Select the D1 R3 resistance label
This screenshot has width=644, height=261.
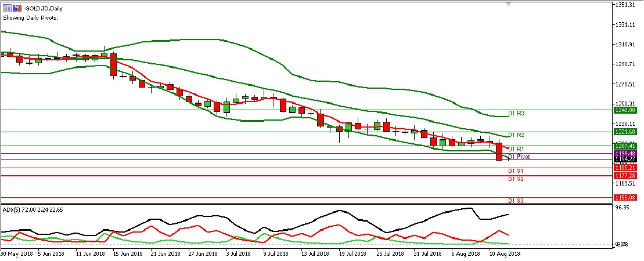click(x=517, y=113)
